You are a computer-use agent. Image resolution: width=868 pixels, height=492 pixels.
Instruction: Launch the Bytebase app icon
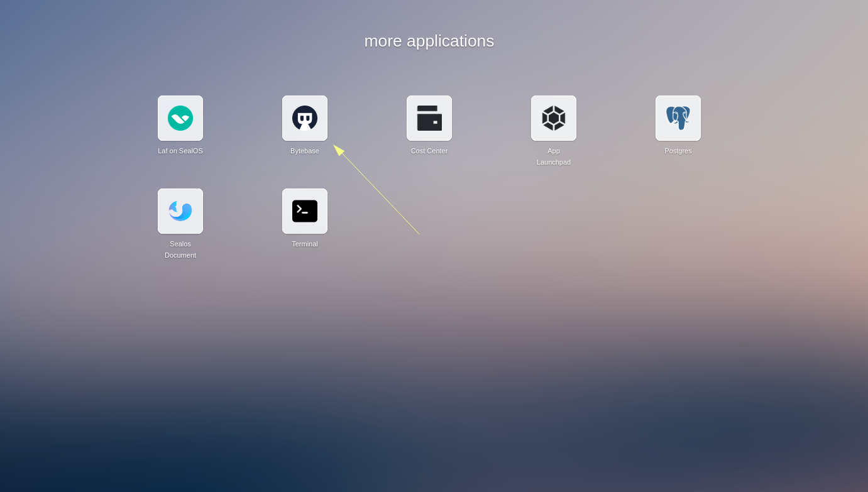(305, 118)
